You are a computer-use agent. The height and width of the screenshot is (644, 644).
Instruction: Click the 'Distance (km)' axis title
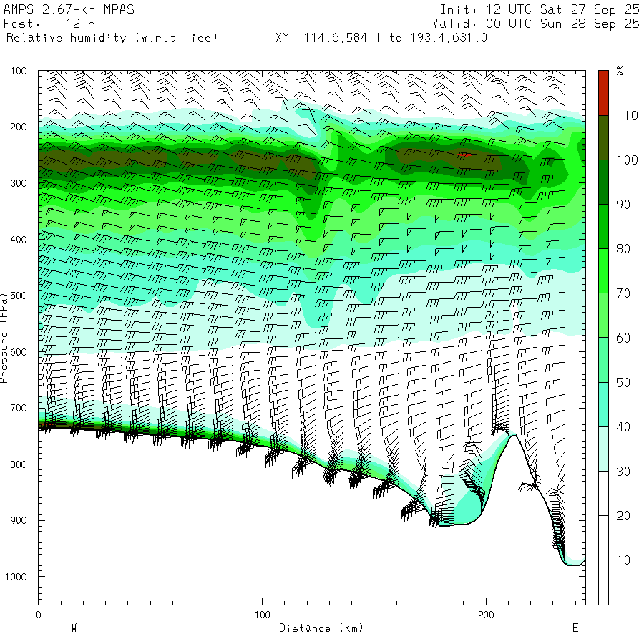click(321, 628)
